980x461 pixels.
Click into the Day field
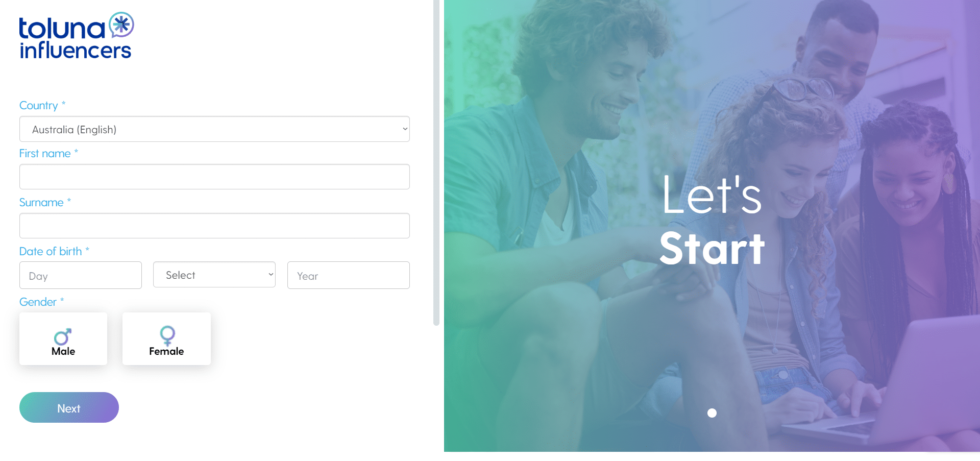tap(81, 275)
